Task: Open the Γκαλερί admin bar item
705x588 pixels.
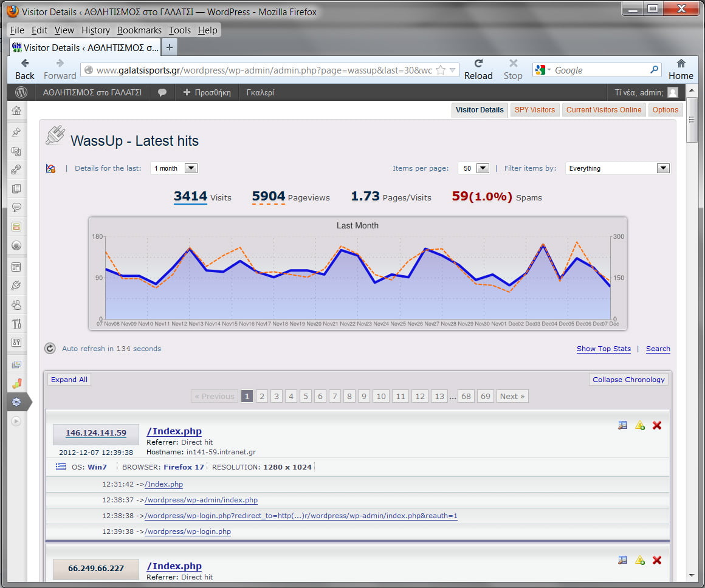Action: (260, 92)
